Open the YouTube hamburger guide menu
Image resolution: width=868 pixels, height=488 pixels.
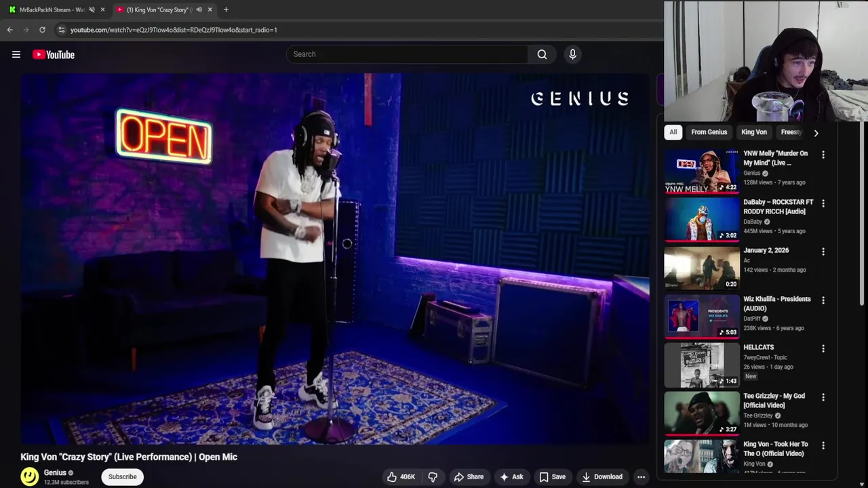(x=16, y=54)
